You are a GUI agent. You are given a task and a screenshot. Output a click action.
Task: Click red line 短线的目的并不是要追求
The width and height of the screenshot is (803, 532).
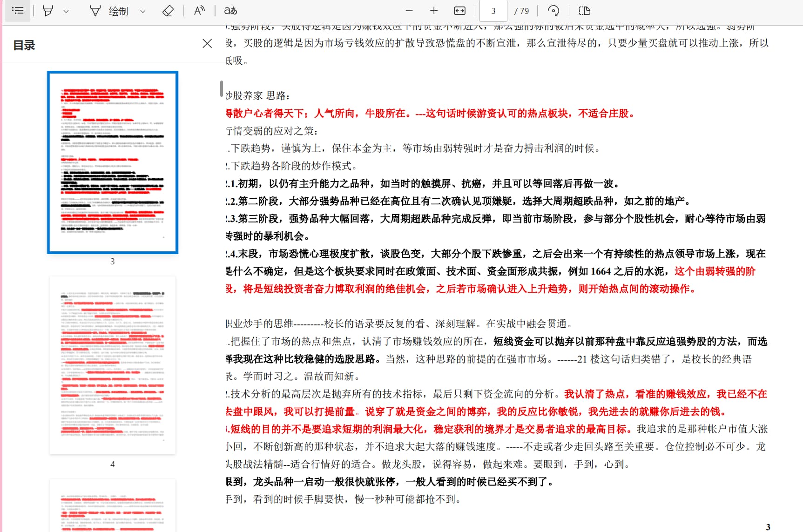click(x=497, y=429)
